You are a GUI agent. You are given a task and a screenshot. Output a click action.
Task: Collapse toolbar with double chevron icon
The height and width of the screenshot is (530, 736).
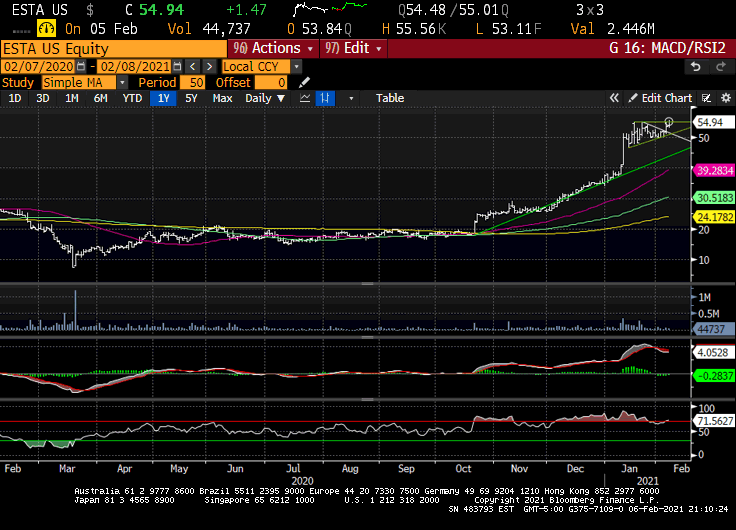tap(614, 98)
